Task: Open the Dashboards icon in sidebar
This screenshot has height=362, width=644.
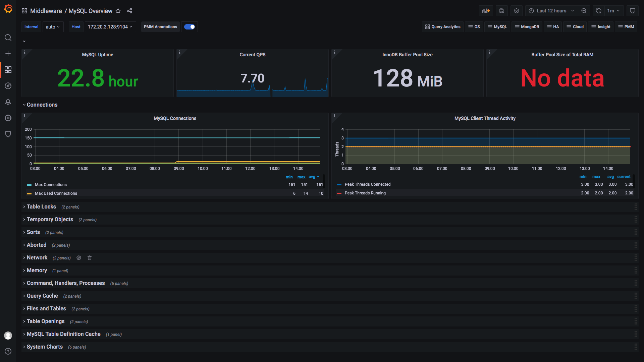Action: (8, 70)
